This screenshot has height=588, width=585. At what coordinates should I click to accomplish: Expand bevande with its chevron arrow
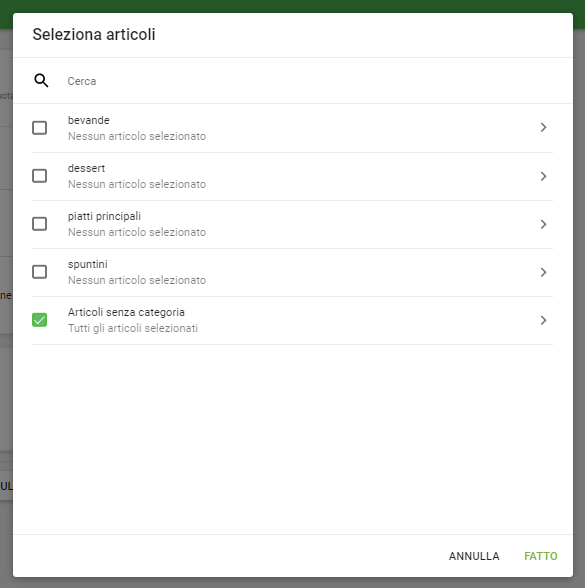pyautogui.click(x=543, y=128)
